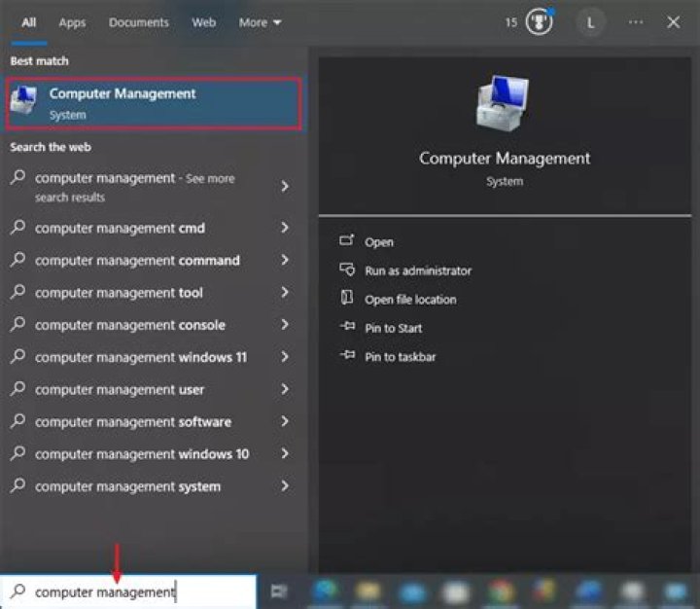Switch to the Documents tab
700x609 pixels.
[x=138, y=22]
